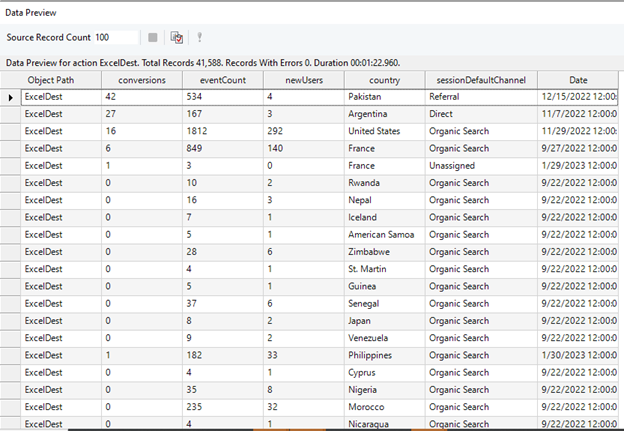Sort by the conversions column header

pyautogui.click(x=142, y=79)
